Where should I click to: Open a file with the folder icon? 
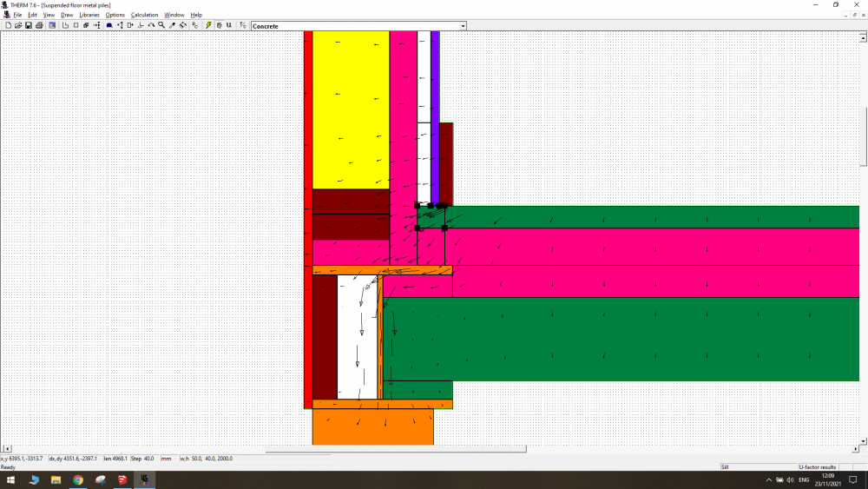click(18, 25)
